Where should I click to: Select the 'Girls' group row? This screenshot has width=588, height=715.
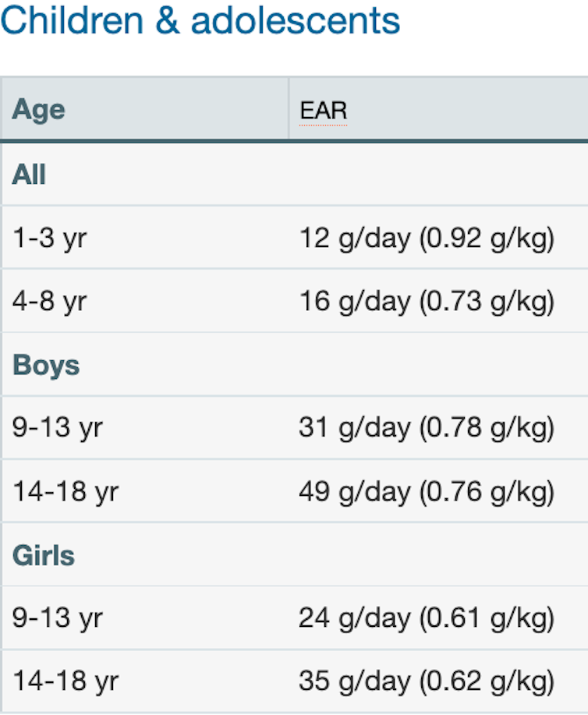click(x=44, y=555)
